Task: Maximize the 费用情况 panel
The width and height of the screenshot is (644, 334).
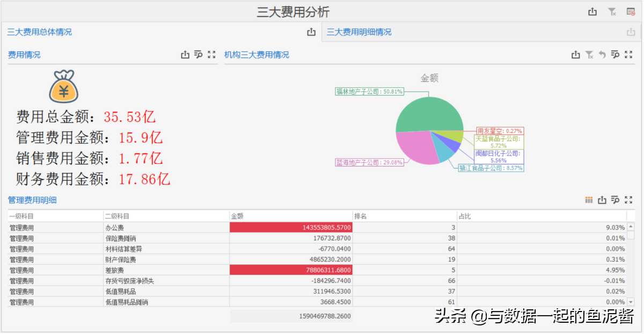Action: click(211, 55)
